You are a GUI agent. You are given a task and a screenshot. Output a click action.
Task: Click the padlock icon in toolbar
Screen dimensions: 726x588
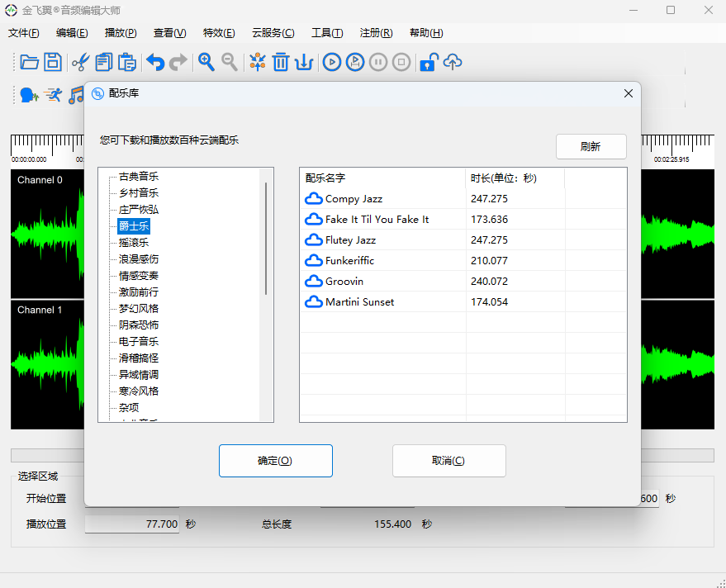[427, 62]
